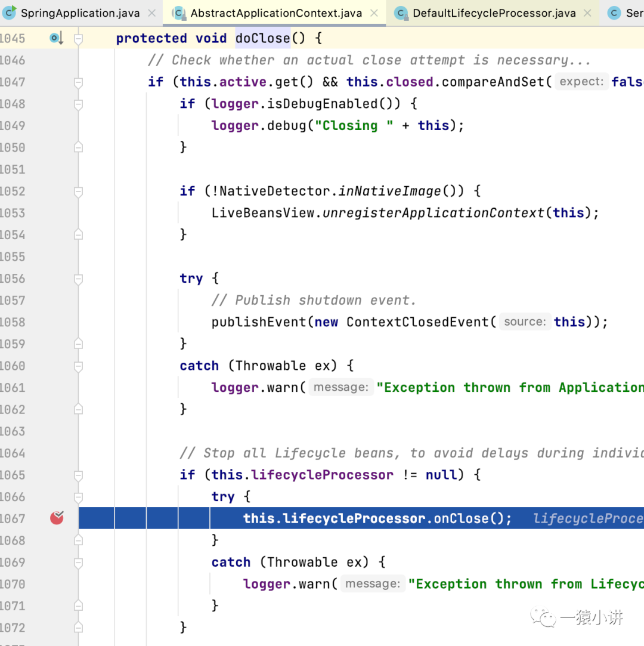Click DefaultLifecycleProcessor.java class file icon

tap(401, 13)
